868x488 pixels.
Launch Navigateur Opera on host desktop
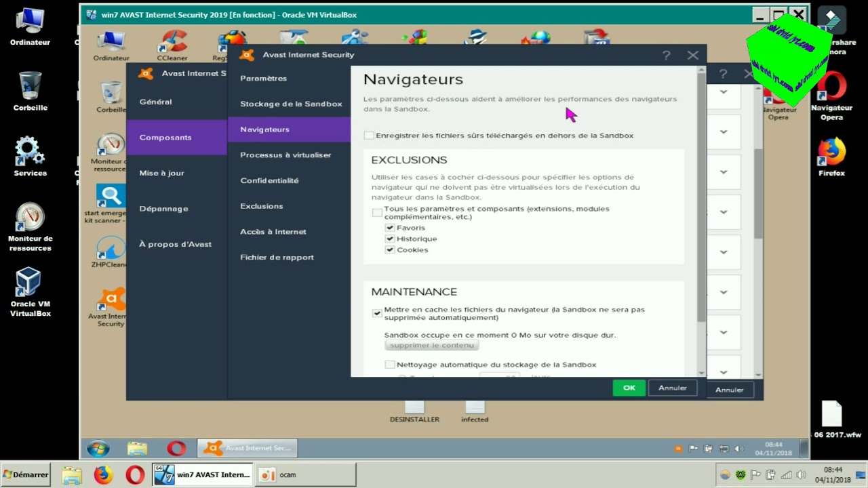coord(831,96)
